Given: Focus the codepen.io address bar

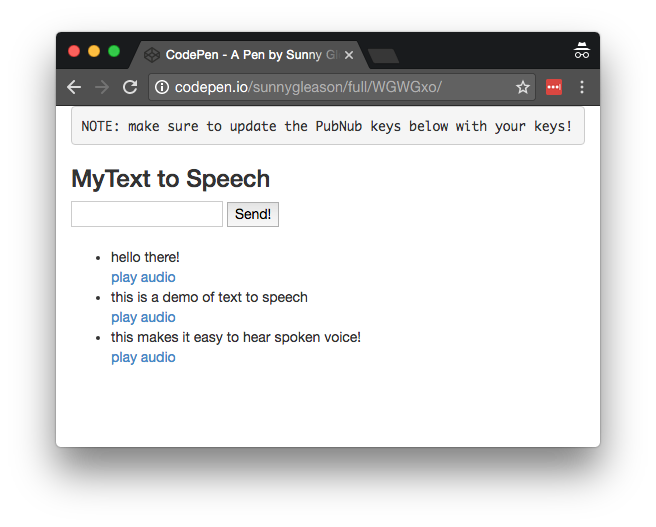Looking at the screenshot, I should point(340,88).
